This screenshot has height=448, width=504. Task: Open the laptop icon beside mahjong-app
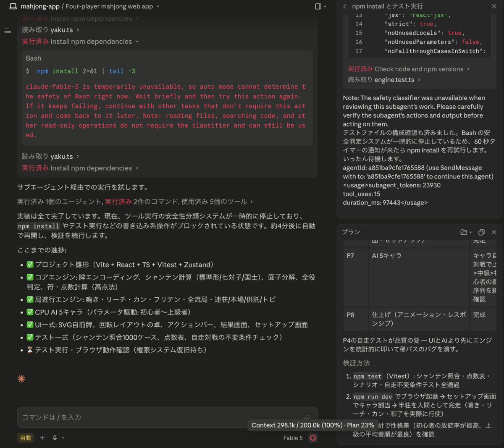13,6
